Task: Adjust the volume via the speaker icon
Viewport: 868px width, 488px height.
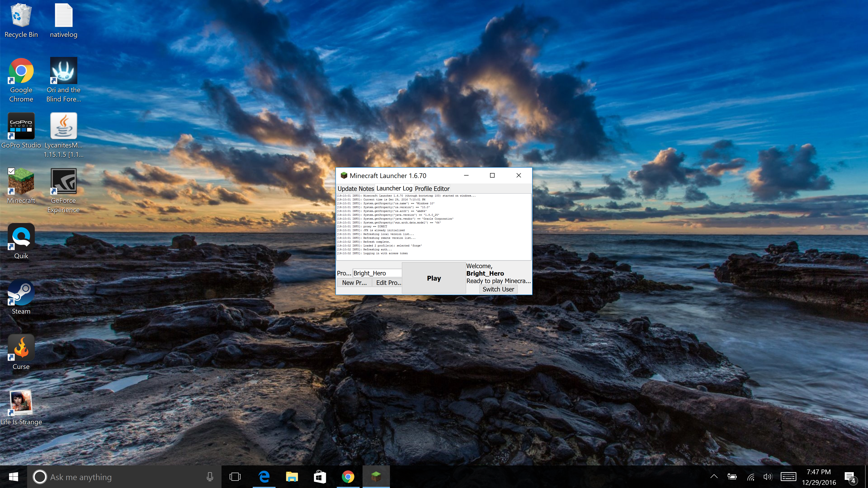Action: [768, 476]
